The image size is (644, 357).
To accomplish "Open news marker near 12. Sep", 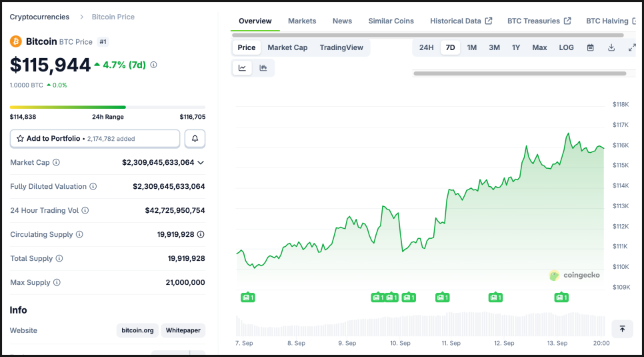I will tap(495, 297).
